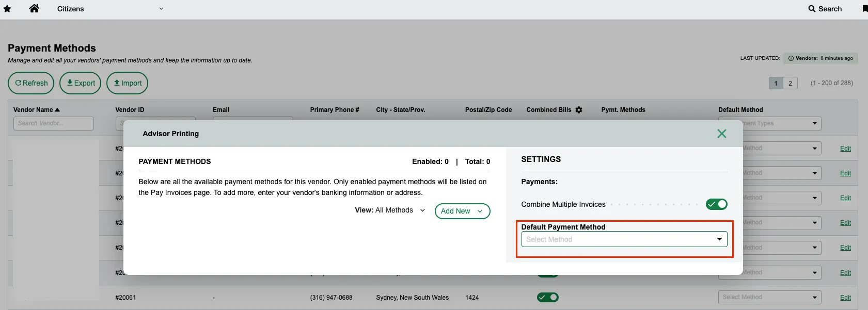This screenshot has width=868, height=310.
Task: Toggle Combined Bills switch for vendor #20061
Action: (548, 297)
